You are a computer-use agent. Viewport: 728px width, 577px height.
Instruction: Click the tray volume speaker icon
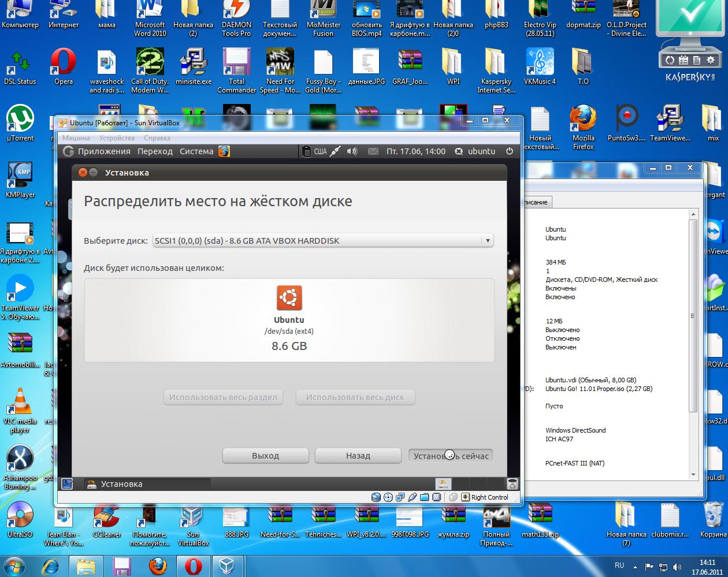(x=677, y=567)
